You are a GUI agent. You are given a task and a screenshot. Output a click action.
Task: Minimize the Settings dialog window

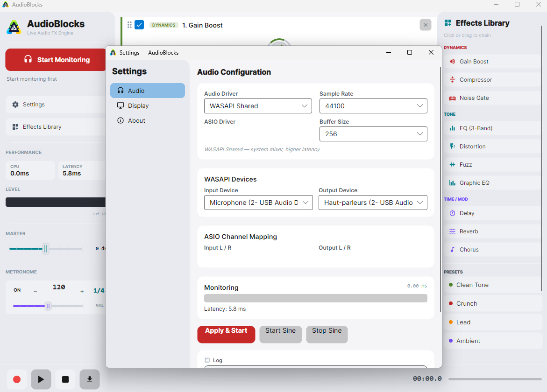(389, 52)
